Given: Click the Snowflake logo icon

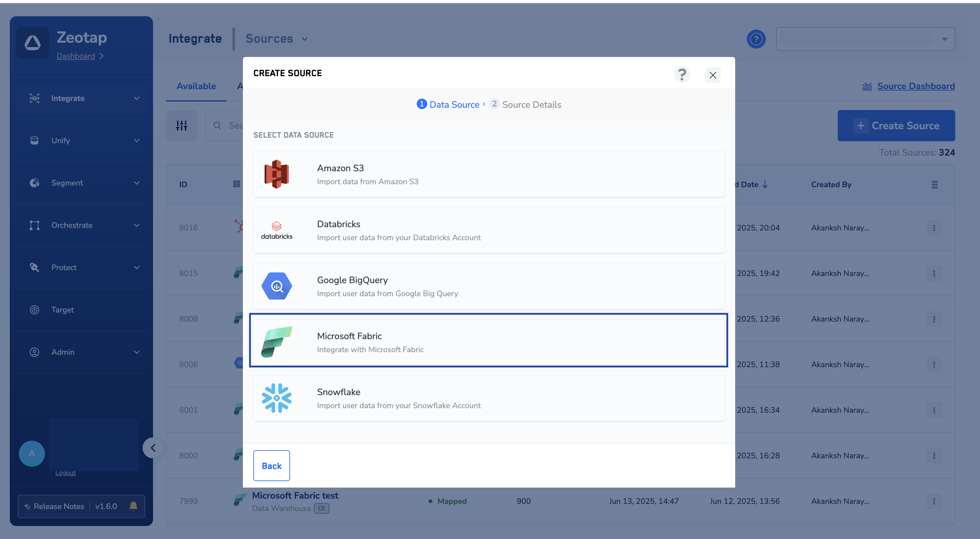Looking at the screenshot, I should click(276, 398).
